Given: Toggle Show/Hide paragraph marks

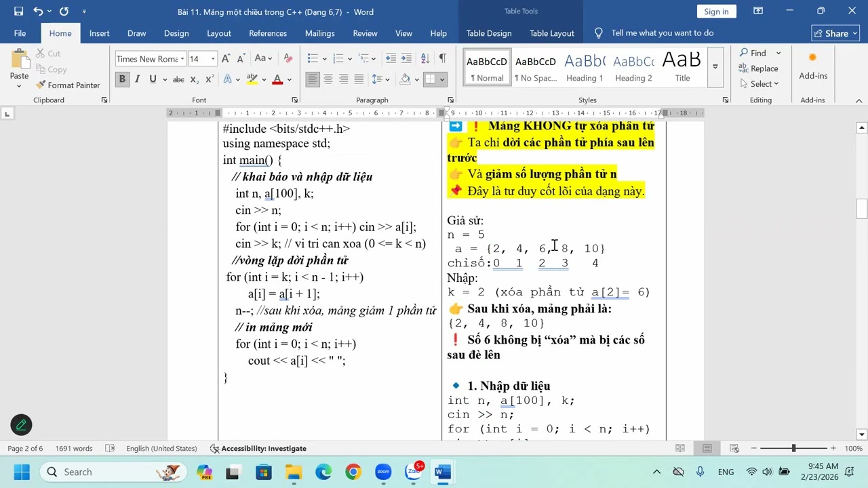Looking at the screenshot, I should point(443,58).
